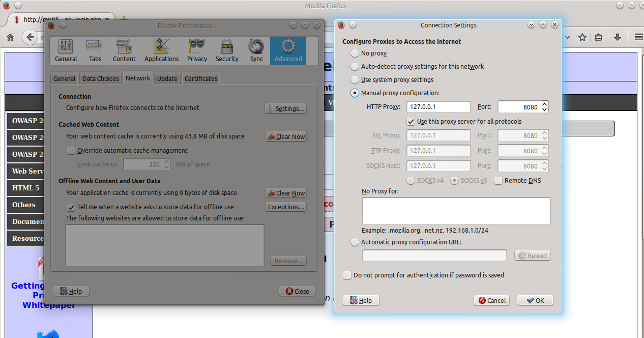Image resolution: width=644 pixels, height=338 pixels.
Task: Roll up the Connection Settings window
Action: tap(543, 25)
